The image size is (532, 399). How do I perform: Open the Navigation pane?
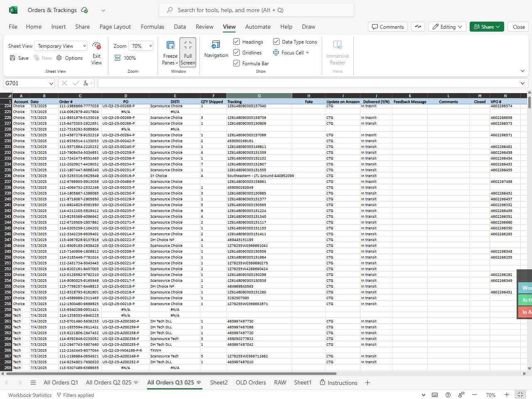pyautogui.click(x=216, y=49)
